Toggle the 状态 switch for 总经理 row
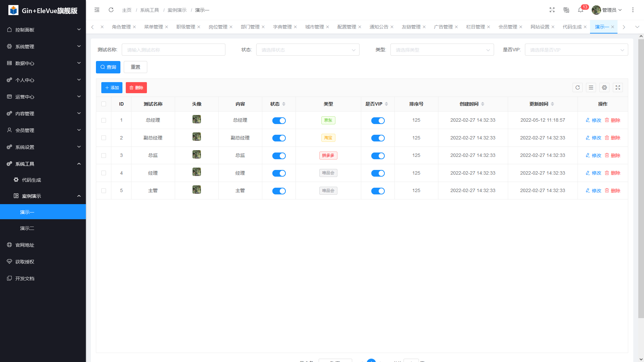Screen dimensions: 644x362 point(279,121)
